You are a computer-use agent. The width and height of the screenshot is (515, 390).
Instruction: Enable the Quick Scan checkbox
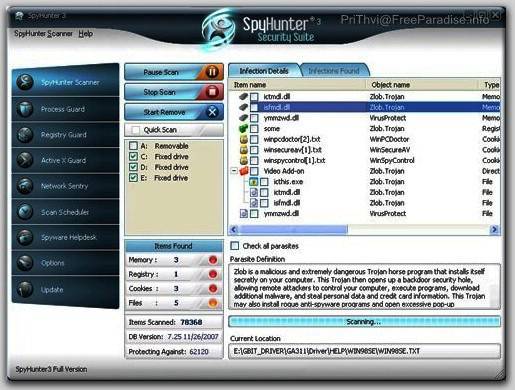[135, 130]
